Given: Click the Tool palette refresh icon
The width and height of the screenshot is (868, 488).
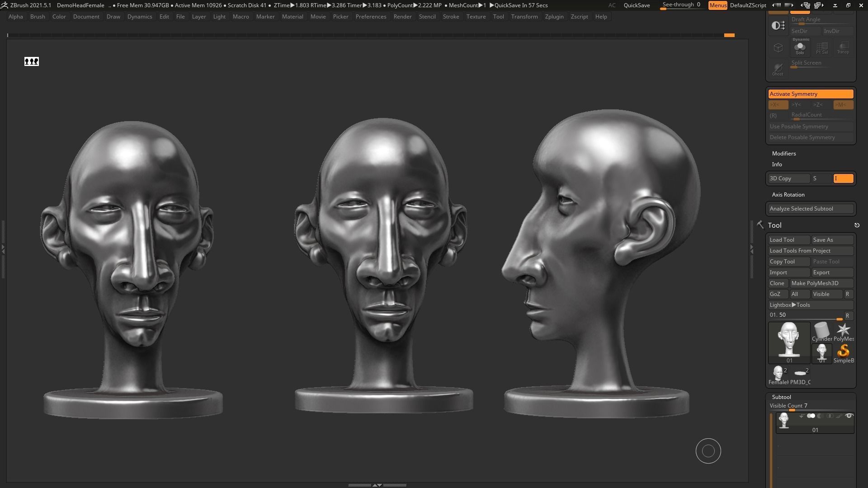Looking at the screenshot, I should coord(857,225).
